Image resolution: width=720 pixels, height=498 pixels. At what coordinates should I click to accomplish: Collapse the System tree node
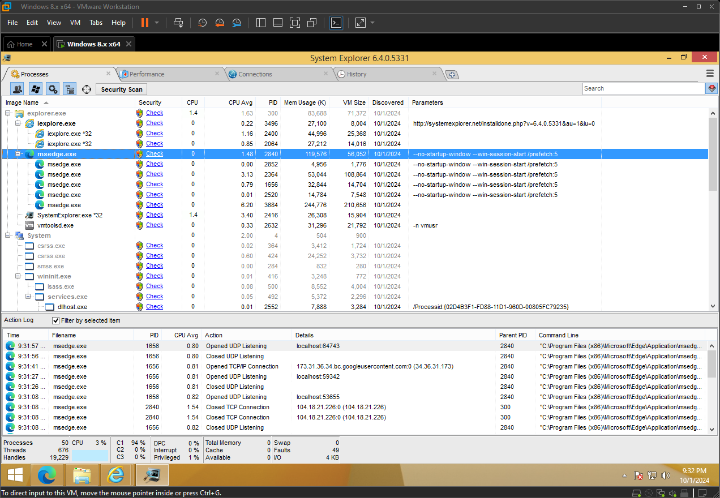pyautogui.click(x=8, y=235)
